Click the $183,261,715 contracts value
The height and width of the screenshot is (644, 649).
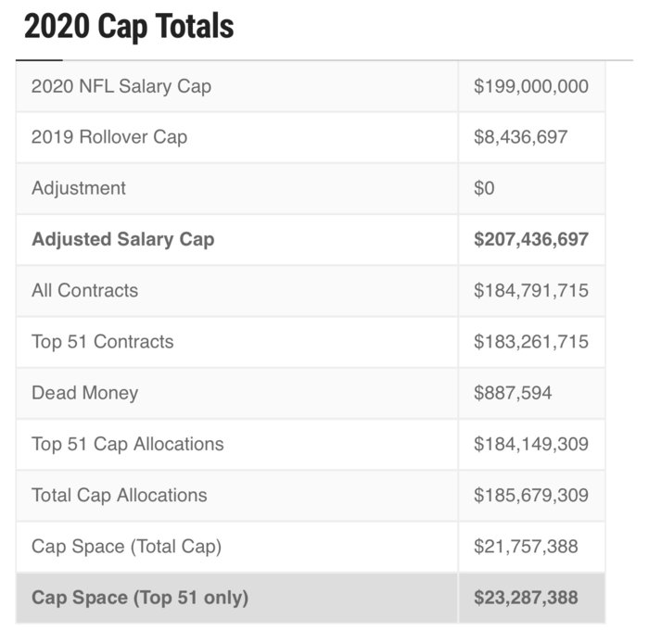(530, 341)
